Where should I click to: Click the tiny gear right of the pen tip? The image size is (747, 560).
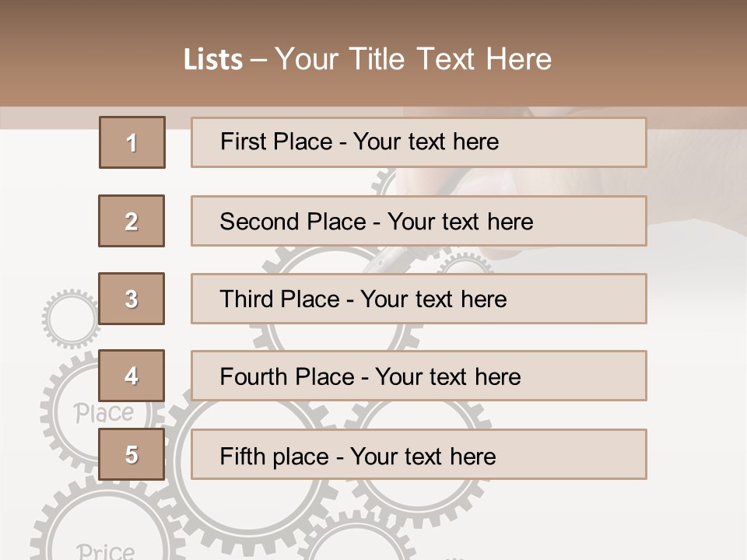465,264
